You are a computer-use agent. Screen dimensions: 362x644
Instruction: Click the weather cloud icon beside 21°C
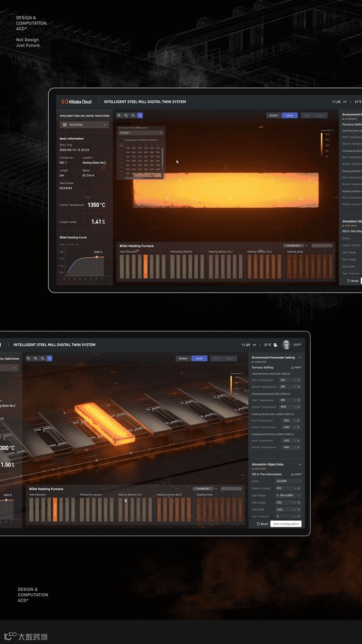click(275, 345)
